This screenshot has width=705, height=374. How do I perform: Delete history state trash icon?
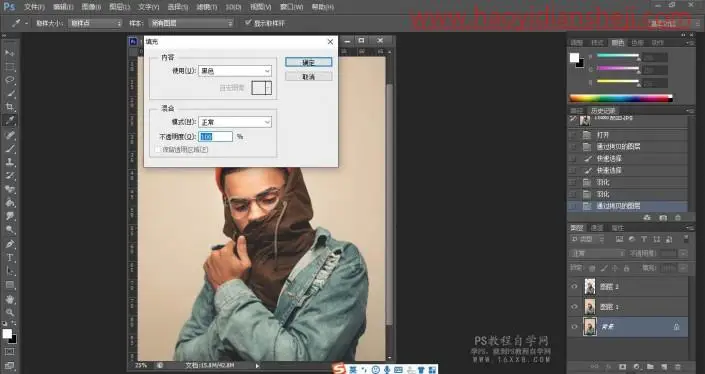pos(678,218)
